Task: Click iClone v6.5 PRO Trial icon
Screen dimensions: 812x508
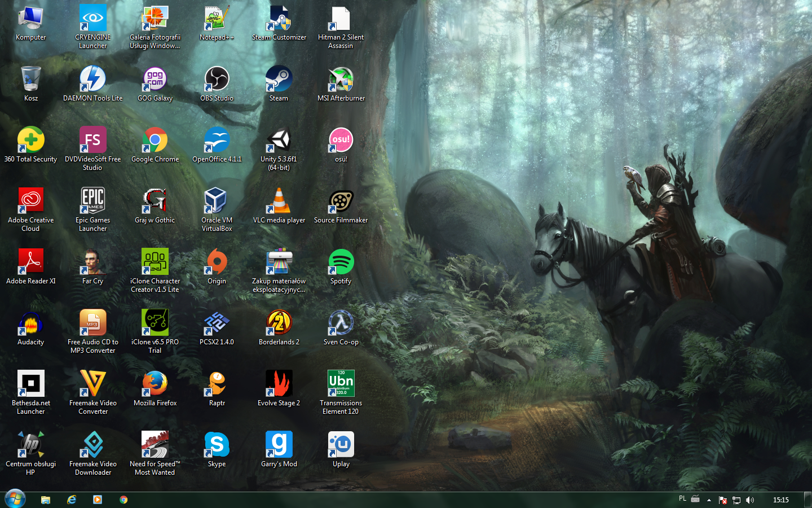Action: coord(155,331)
